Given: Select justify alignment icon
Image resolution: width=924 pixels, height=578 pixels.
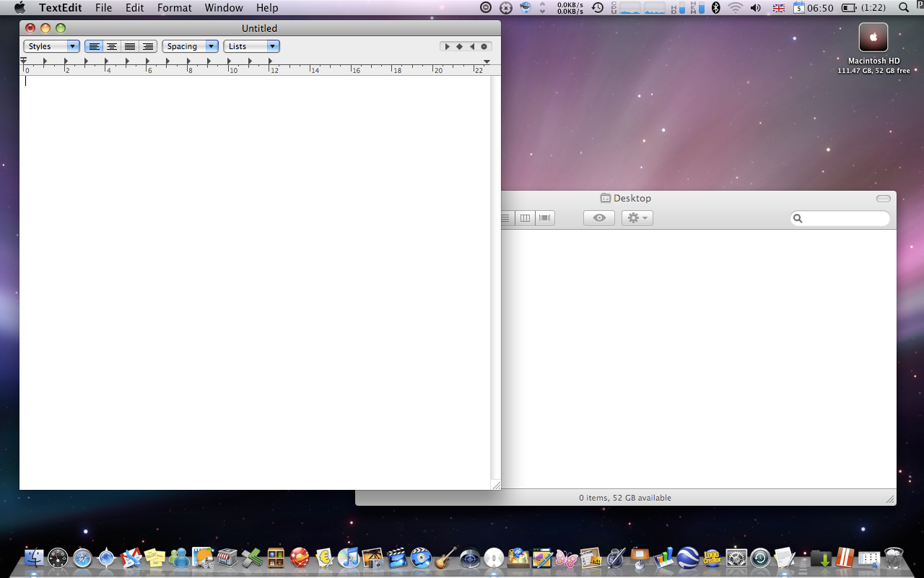Looking at the screenshot, I should coord(130,46).
